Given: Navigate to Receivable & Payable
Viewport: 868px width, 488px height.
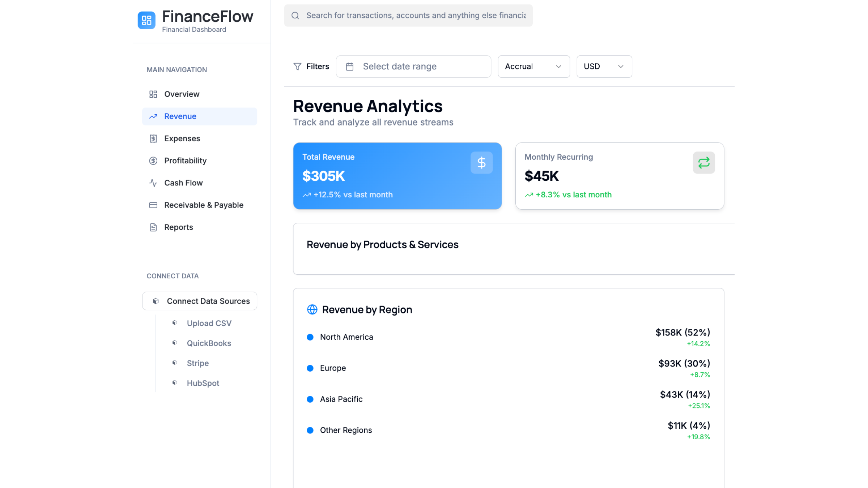Looking at the screenshot, I should point(204,205).
